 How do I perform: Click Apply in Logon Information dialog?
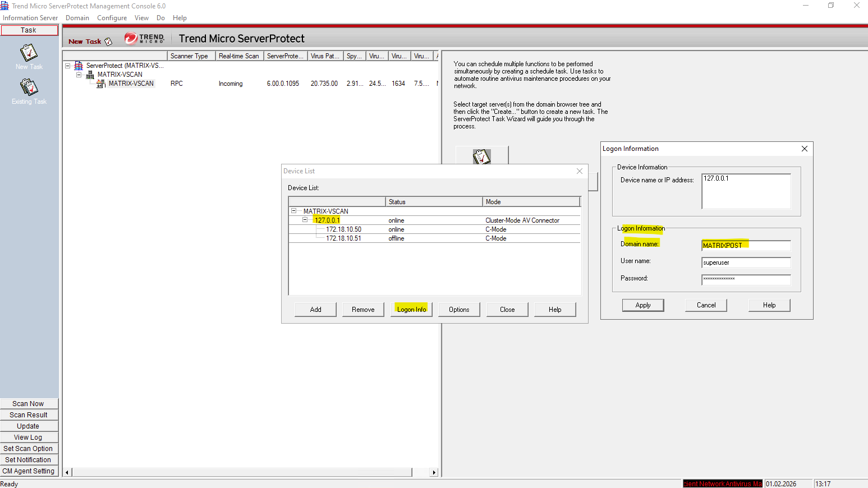pos(643,305)
